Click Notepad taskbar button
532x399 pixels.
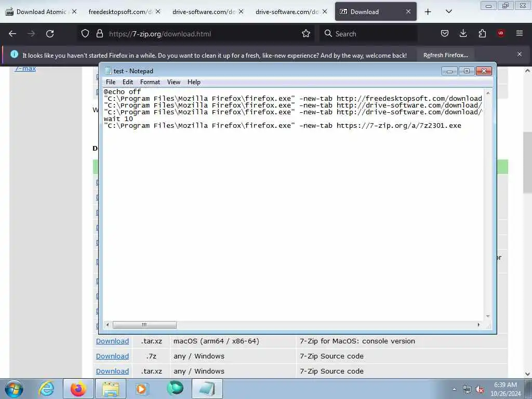[207, 389]
